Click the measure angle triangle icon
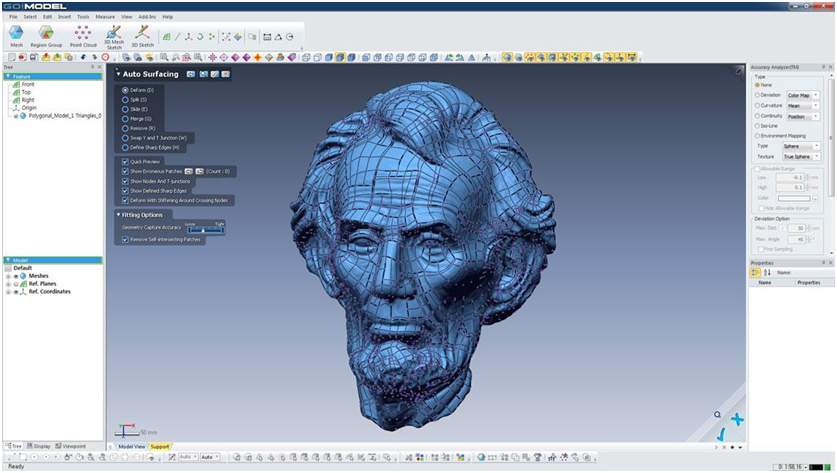 (x=278, y=37)
